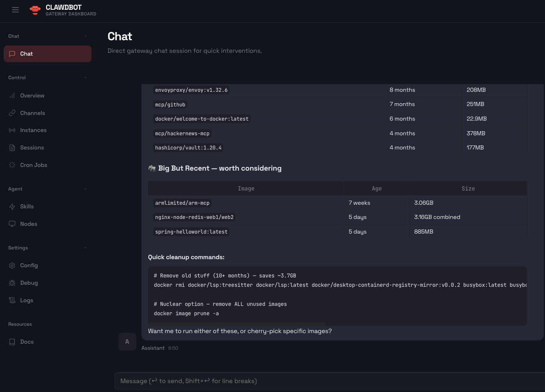Screen dimensions: 545x392
Task: Collapse the Control sidebar section
Action: [85, 78]
